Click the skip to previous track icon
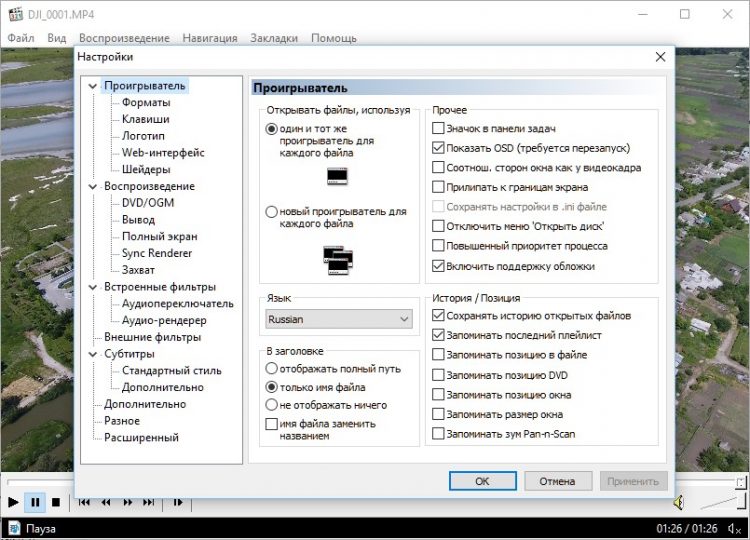 [84, 502]
